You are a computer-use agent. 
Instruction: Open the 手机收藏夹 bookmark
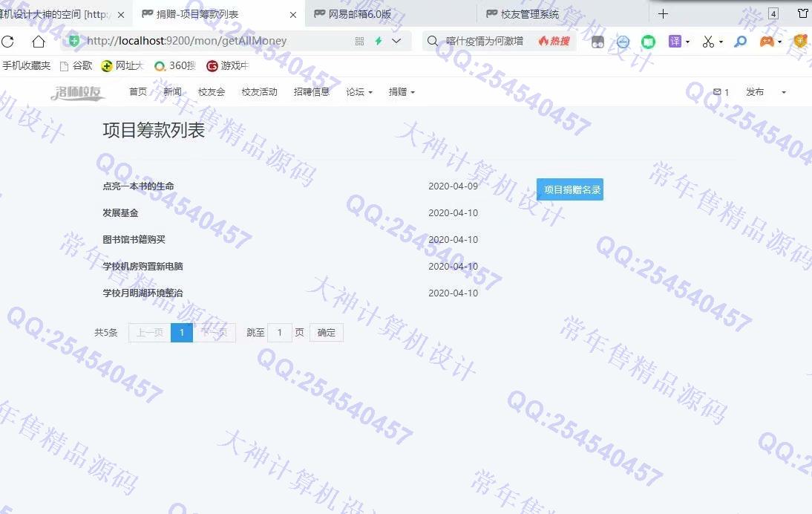[26, 66]
